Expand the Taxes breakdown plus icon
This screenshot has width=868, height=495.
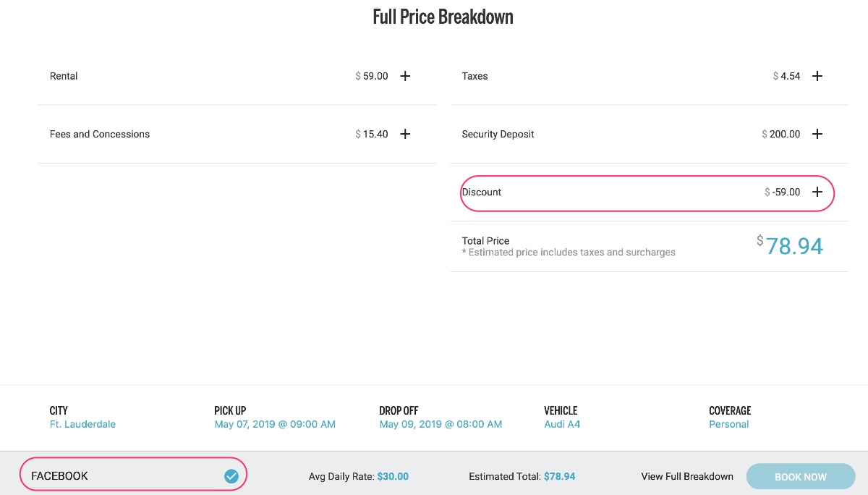[x=817, y=76]
